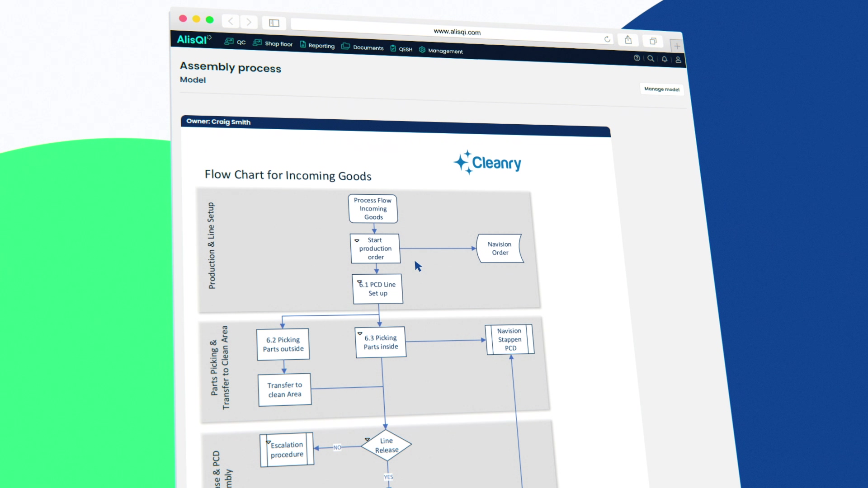
Task: Expand details on the Start production order step
Action: (358, 240)
